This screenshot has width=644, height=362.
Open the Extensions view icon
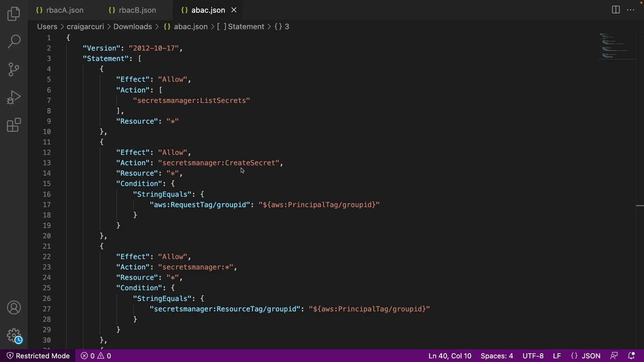[14, 125]
